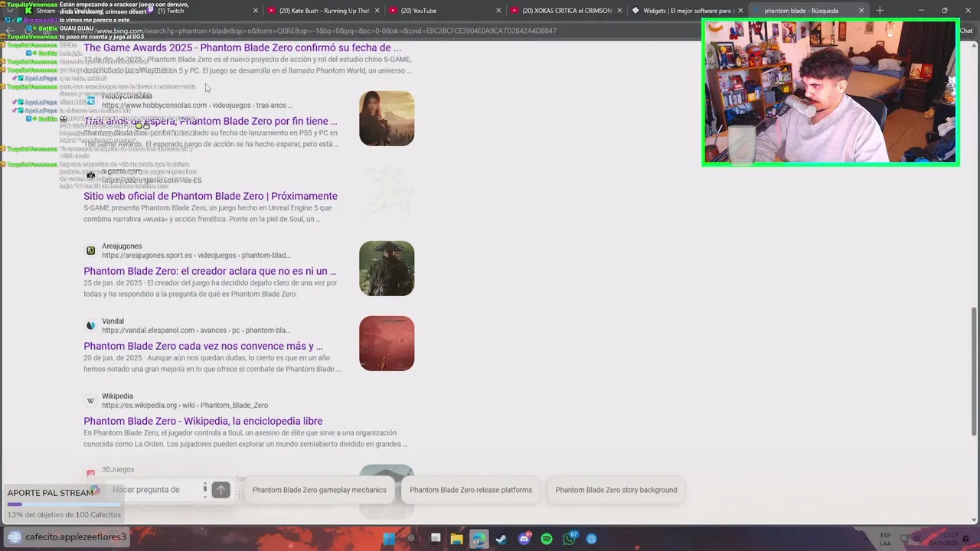Close the Widgets tab
Image resolution: width=980 pixels, height=551 pixels.
[x=740, y=11]
